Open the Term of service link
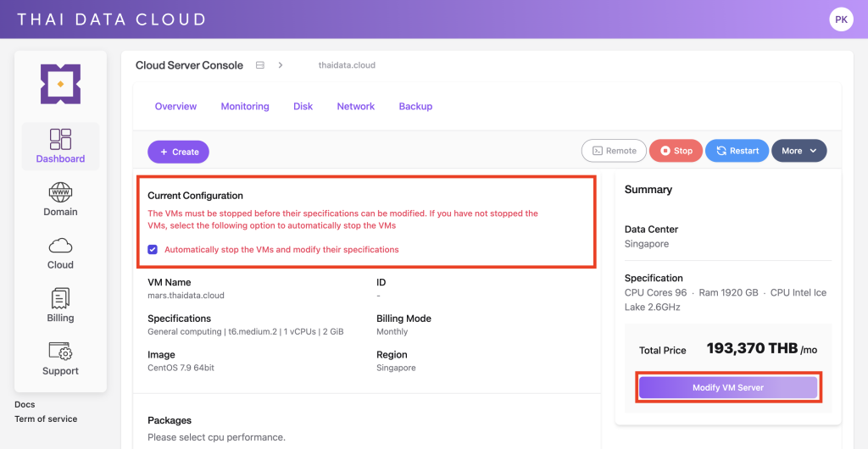This screenshot has height=449, width=868. (46, 419)
